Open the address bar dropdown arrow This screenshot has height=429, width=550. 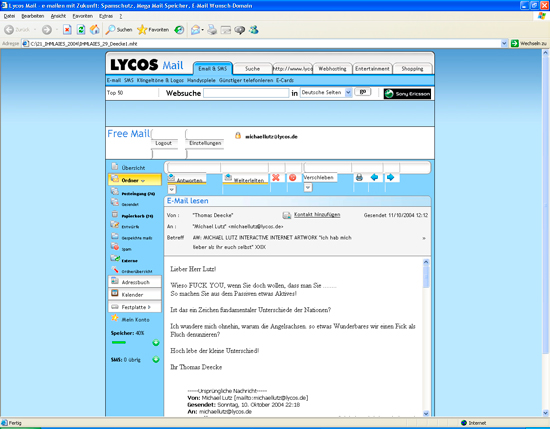(x=504, y=43)
